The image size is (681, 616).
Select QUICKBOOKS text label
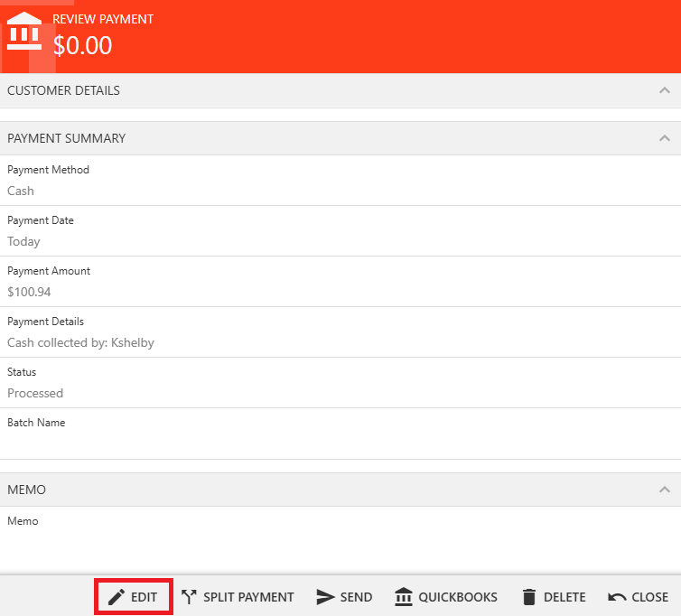tap(458, 597)
